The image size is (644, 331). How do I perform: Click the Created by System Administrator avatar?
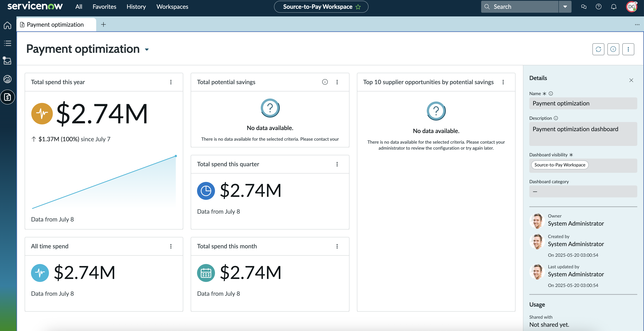pos(537,242)
